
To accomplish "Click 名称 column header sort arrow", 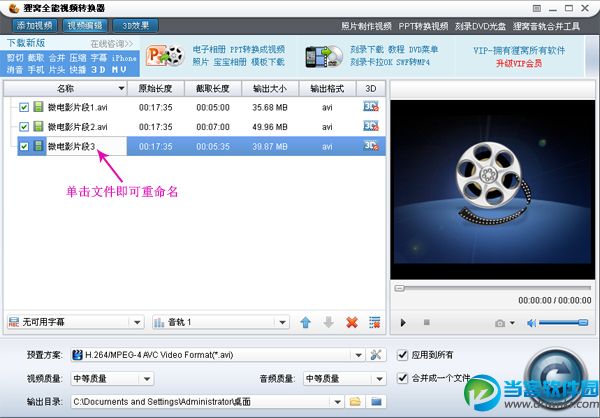I will (121, 88).
